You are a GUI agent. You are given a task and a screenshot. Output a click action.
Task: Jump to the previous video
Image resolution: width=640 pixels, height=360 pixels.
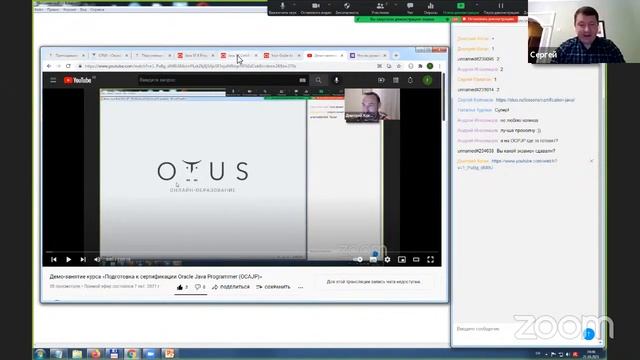click(x=53, y=259)
